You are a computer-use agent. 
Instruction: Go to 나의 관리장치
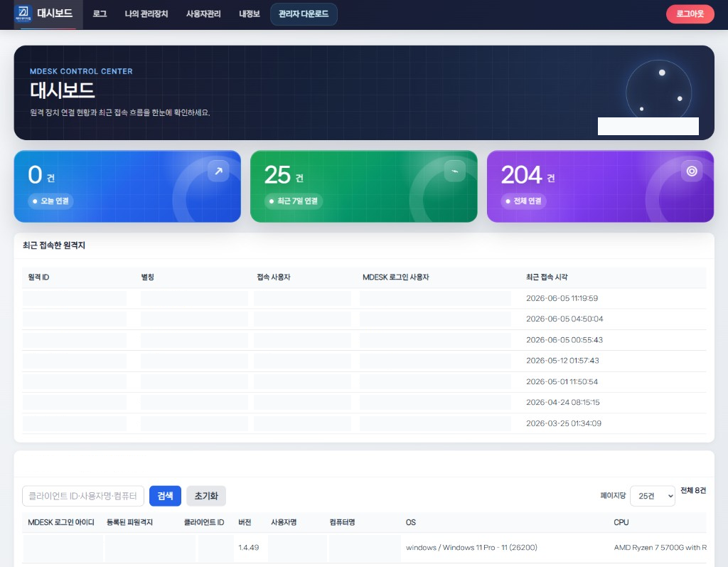[146, 14]
